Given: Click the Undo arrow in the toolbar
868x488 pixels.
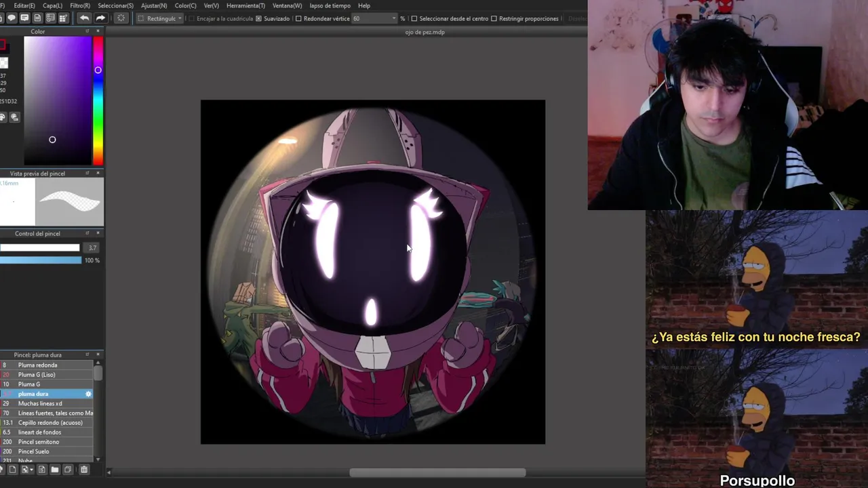Looking at the screenshot, I should (x=84, y=18).
